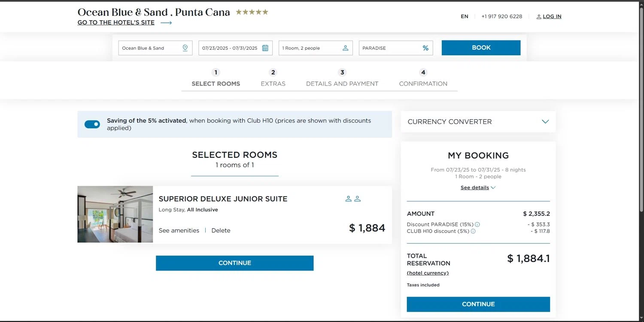Image resolution: width=644 pixels, height=322 pixels.
Task: Click the five-star hotel rating
Action: point(252,12)
